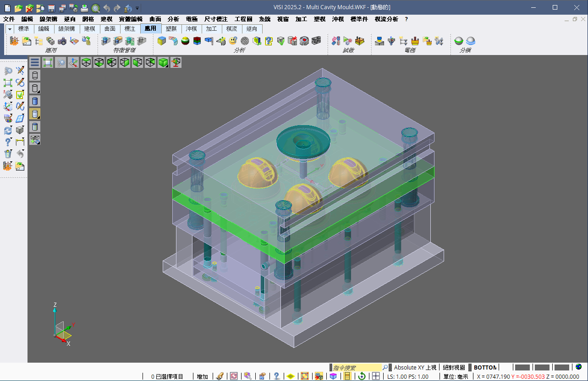
Task: Enable solid blue shaded cylinder display mode
Action: [x=35, y=101]
